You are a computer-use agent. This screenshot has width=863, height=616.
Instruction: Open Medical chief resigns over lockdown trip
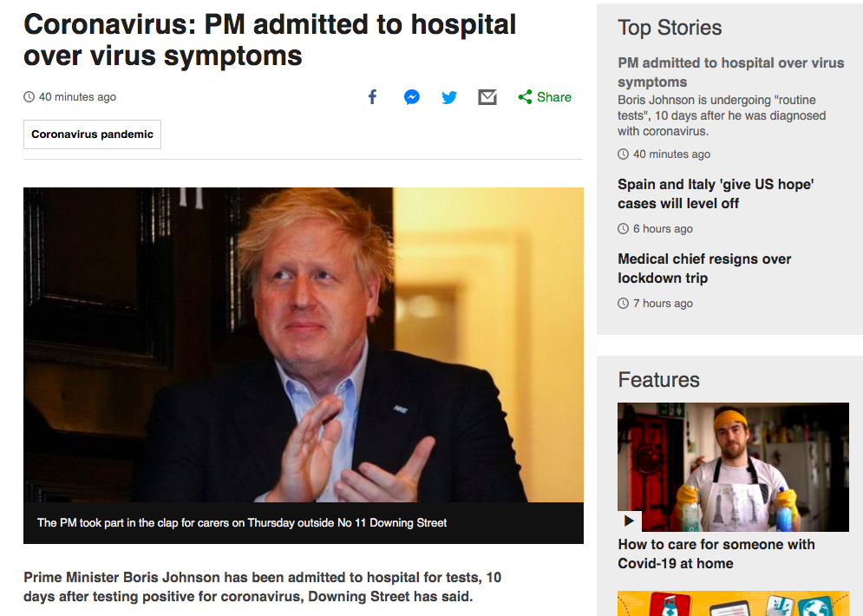[x=704, y=269]
